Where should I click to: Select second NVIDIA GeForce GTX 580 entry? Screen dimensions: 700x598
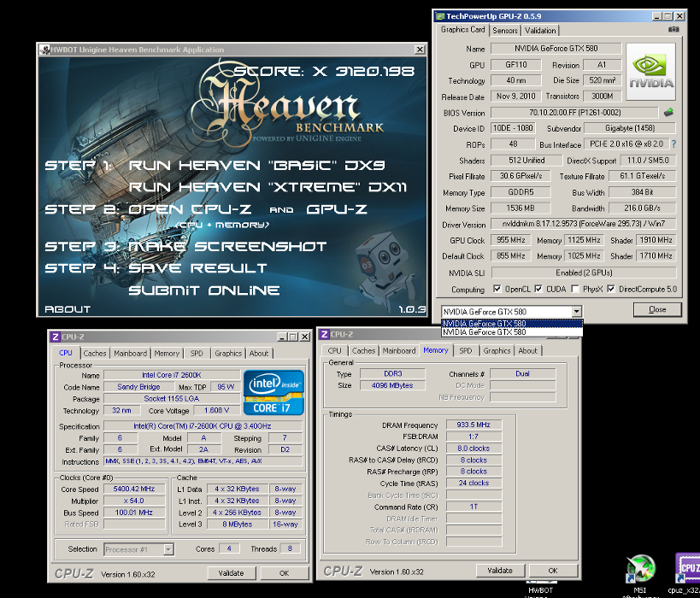[512, 332]
